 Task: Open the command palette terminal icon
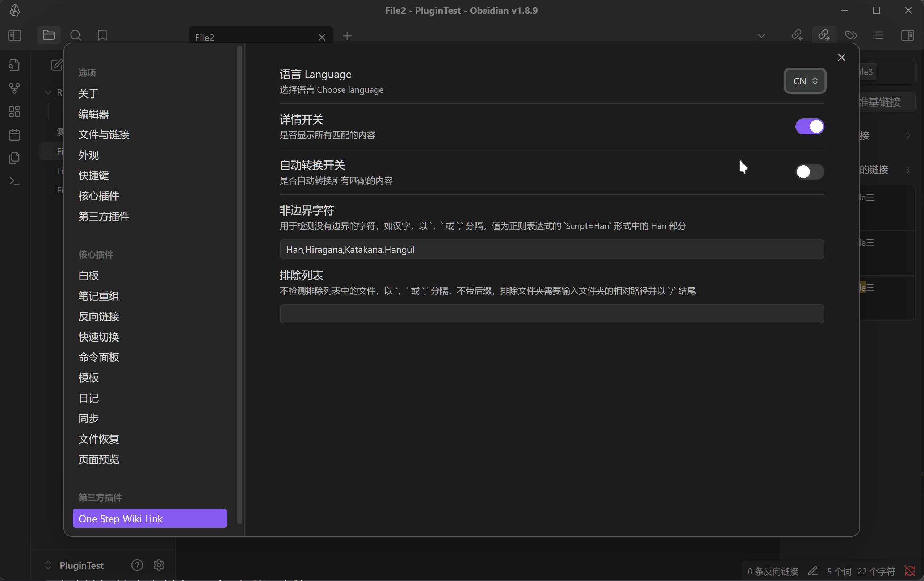pyautogui.click(x=14, y=181)
